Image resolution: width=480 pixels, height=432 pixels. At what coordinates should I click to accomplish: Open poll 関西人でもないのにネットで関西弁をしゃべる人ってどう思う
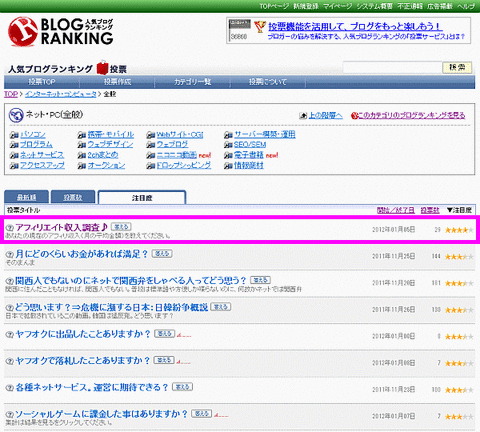coord(131,281)
